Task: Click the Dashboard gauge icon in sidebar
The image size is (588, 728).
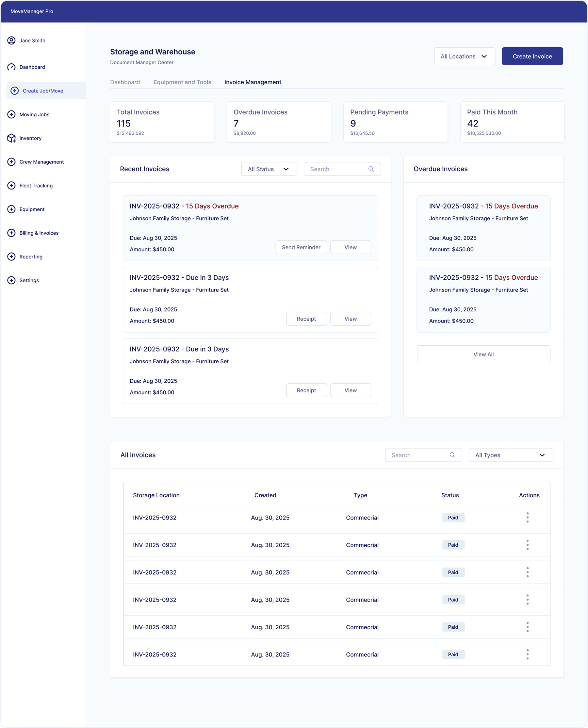Action: (11, 67)
